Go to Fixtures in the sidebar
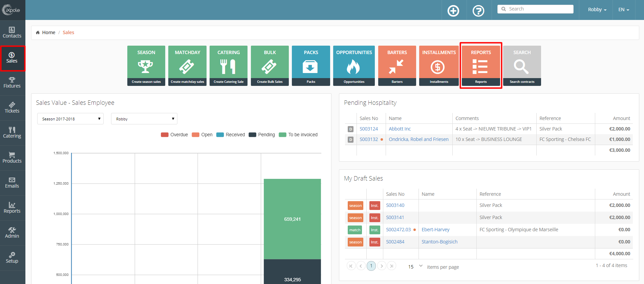 point(12,83)
